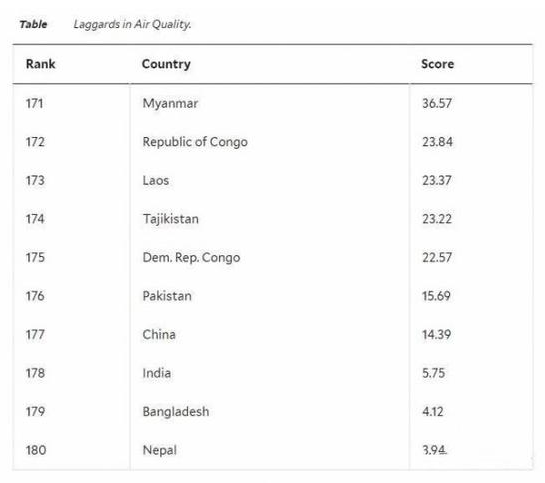
Task: Select the Pakistan country cell
Action: [167, 296]
